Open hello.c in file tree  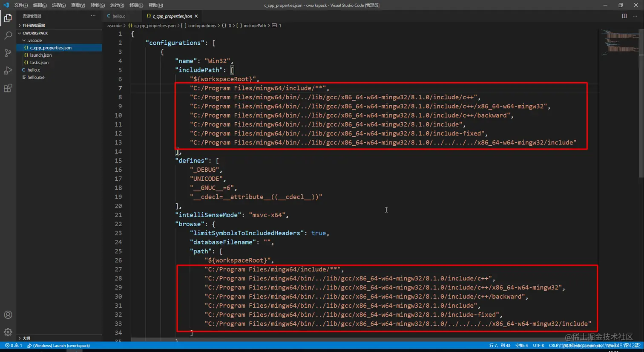pyautogui.click(x=59, y=70)
